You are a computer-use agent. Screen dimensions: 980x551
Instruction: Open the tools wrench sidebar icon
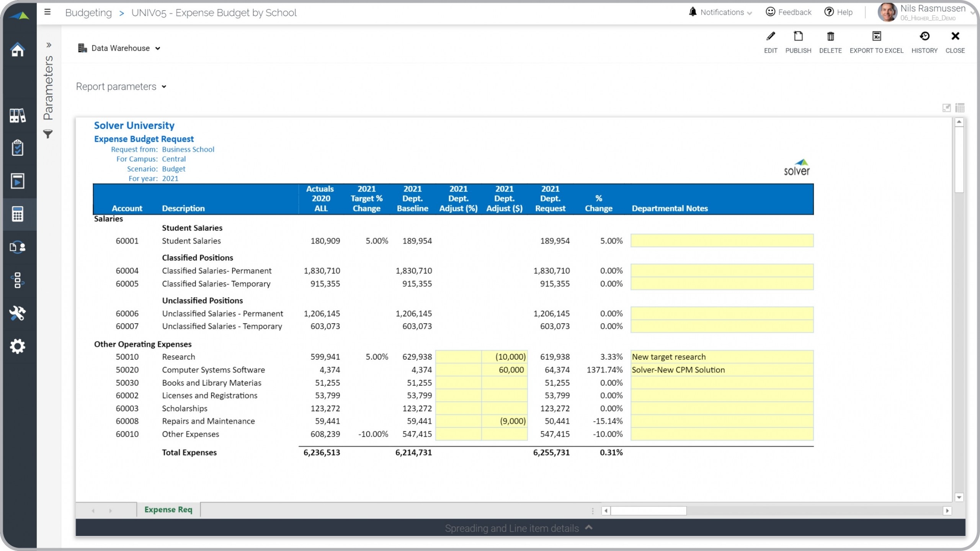coord(18,313)
